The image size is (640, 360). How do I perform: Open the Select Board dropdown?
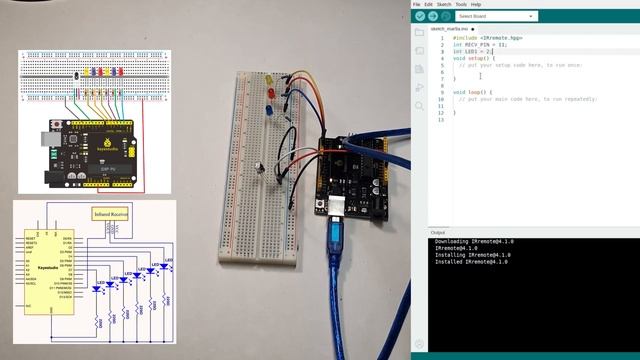click(496, 16)
